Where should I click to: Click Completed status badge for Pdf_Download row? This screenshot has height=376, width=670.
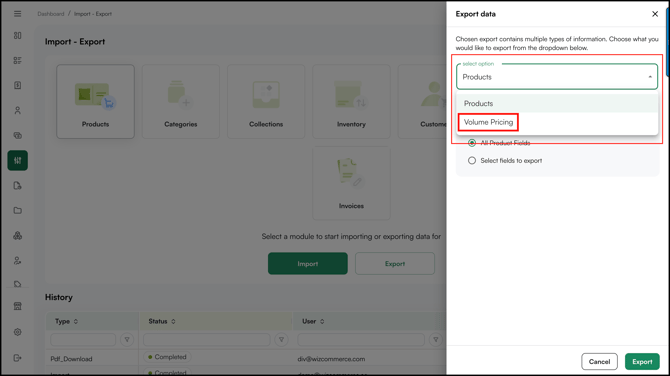coord(167,357)
